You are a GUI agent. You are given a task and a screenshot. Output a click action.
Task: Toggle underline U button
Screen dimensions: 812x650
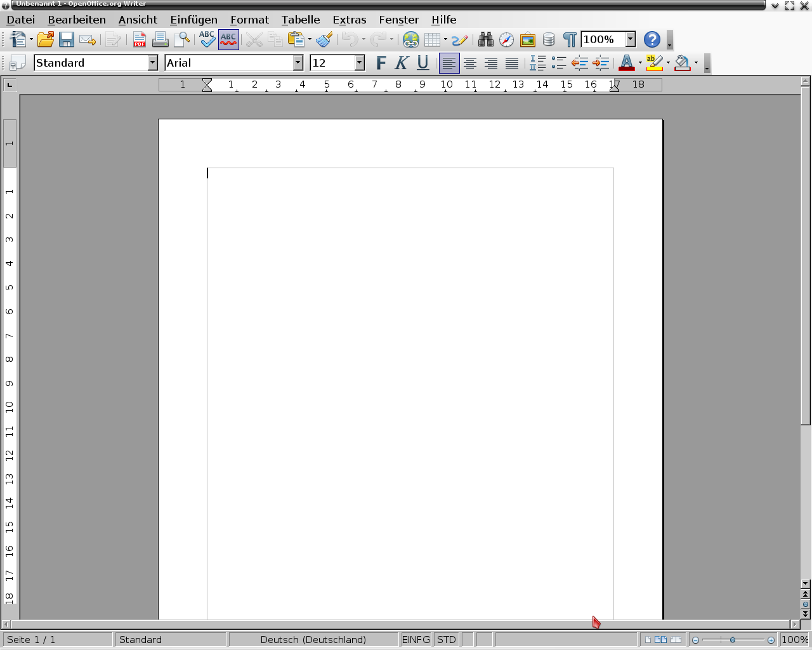pyautogui.click(x=423, y=63)
